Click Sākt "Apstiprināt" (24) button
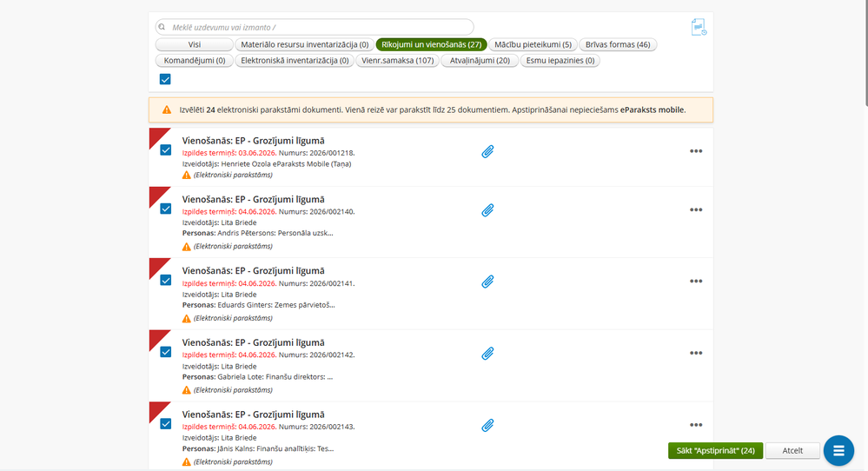868x471 pixels. pyautogui.click(x=715, y=450)
